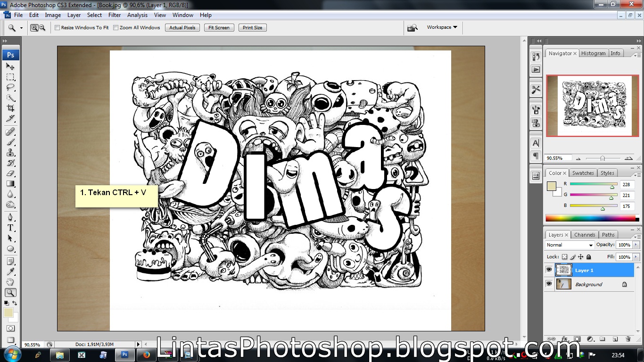This screenshot has height=362, width=644.
Task: Open the Layer menu
Action: point(74,15)
